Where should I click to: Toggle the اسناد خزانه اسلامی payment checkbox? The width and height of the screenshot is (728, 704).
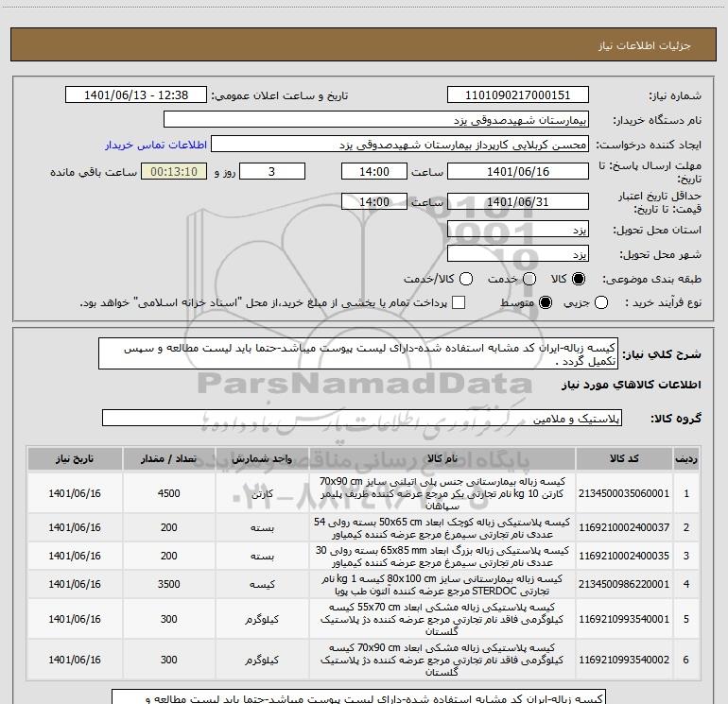(459, 302)
